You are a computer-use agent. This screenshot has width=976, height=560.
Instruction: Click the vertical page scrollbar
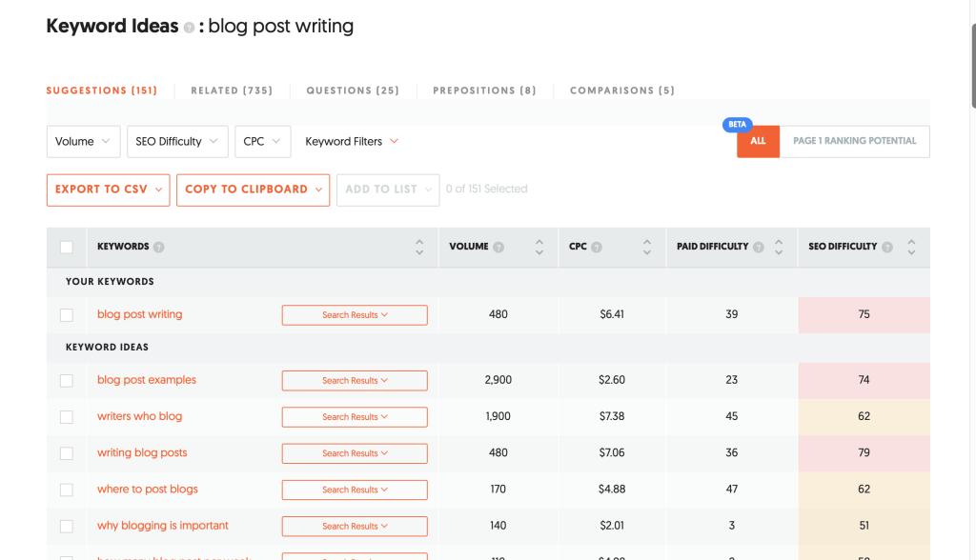971,57
